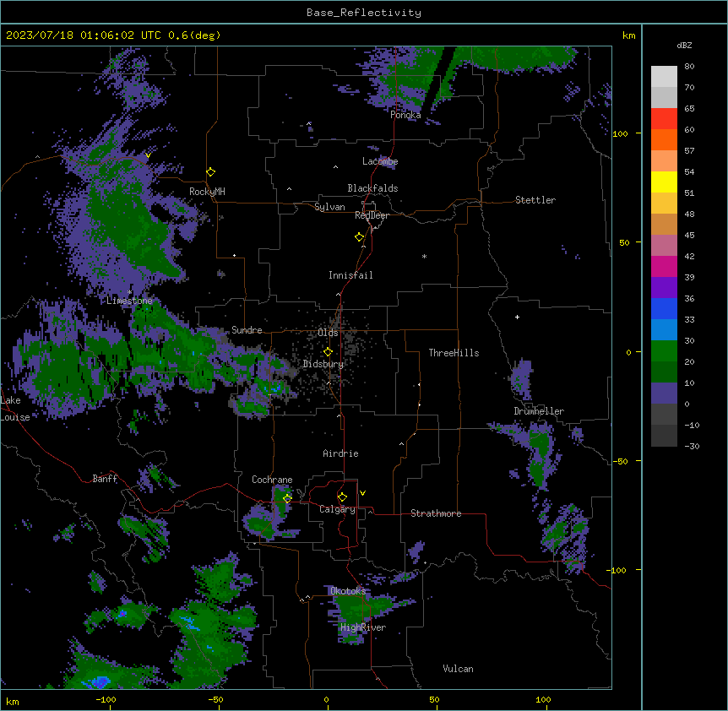Select the Ponoka city label
This screenshot has height=711, width=728.
405,115
